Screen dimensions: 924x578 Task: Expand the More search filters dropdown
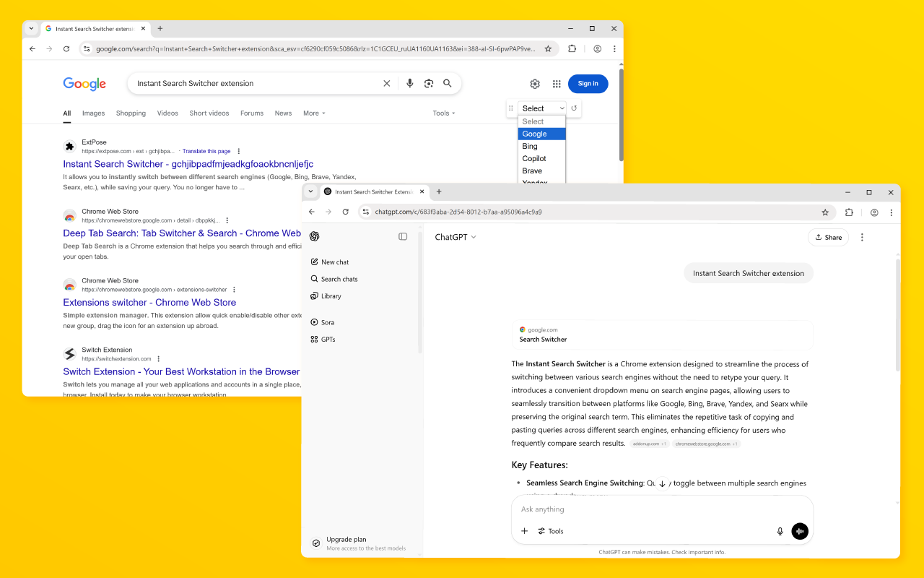click(x=314, y=113)
